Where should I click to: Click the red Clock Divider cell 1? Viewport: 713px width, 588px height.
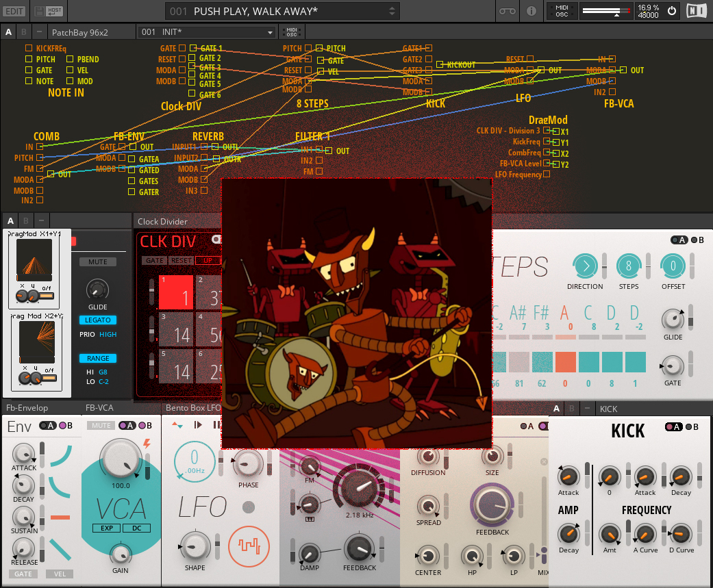click(176, 292)
